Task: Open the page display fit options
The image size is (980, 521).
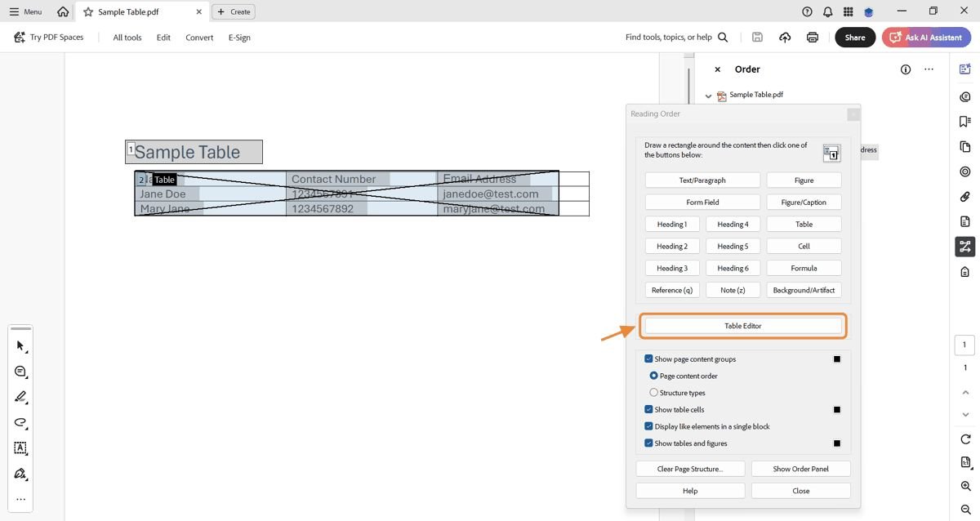Action: (965, 463)
